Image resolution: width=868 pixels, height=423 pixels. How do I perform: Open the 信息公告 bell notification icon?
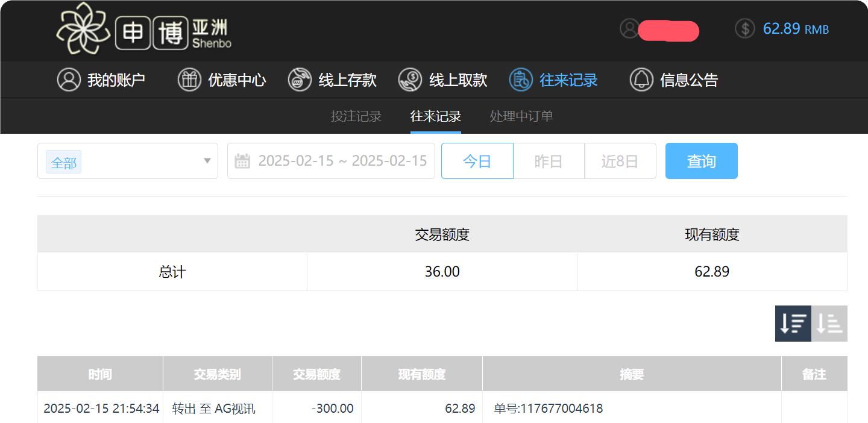641,80
